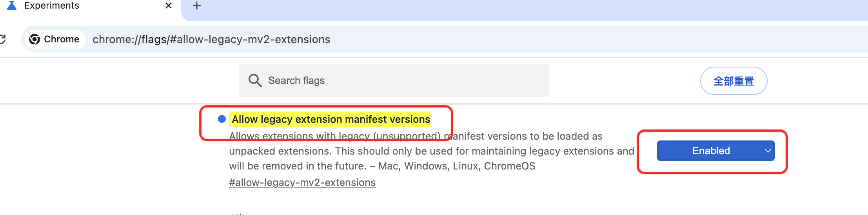The height and width of the screenshot is (215, 868).
Task: Click the Mac, Windows, Linux, ChromeOS platform text
Action: click(x=457, y=166)
